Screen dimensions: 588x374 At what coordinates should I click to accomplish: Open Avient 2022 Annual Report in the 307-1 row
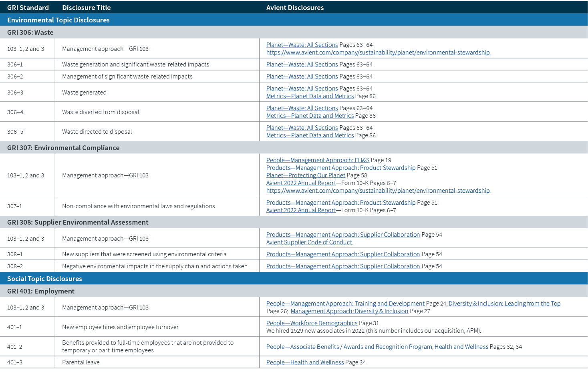(301, 210)
